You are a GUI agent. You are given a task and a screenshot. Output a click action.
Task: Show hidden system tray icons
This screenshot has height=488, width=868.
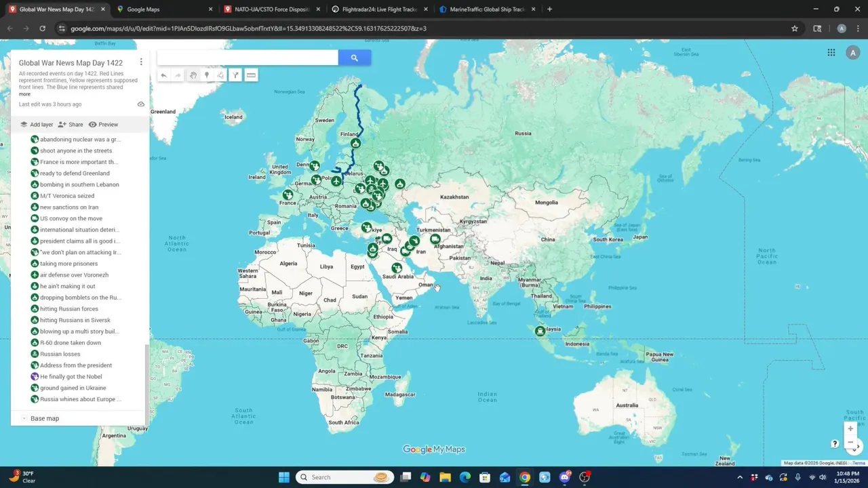(x=740, y=477)
